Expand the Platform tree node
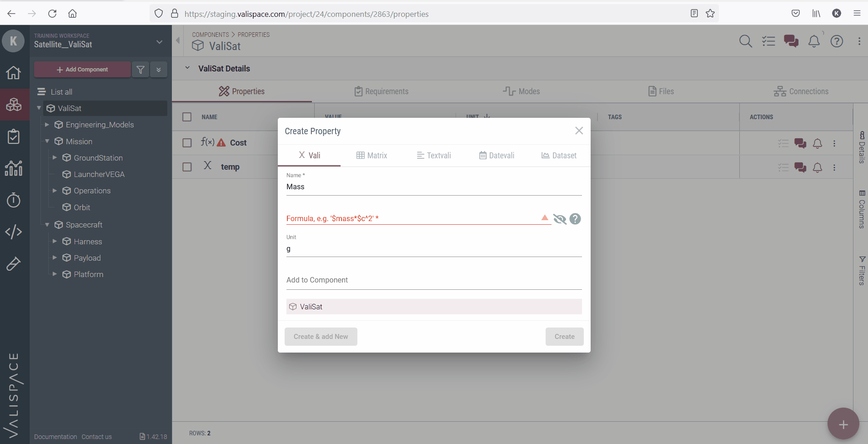 [x=55, y=274]
